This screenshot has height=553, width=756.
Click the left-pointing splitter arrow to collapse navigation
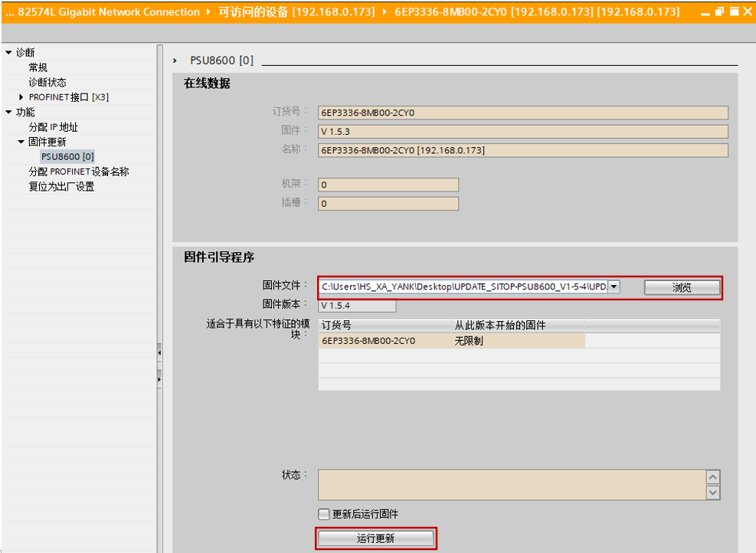point(159,353)
